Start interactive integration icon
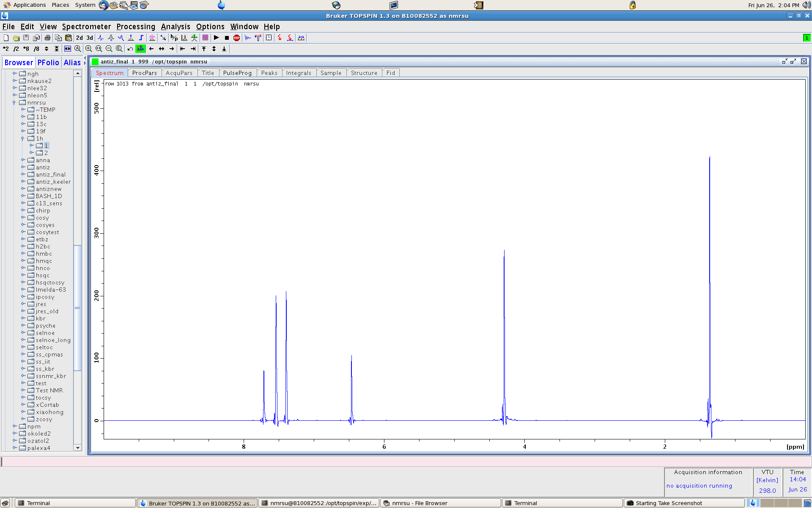 tap(141, 38)
